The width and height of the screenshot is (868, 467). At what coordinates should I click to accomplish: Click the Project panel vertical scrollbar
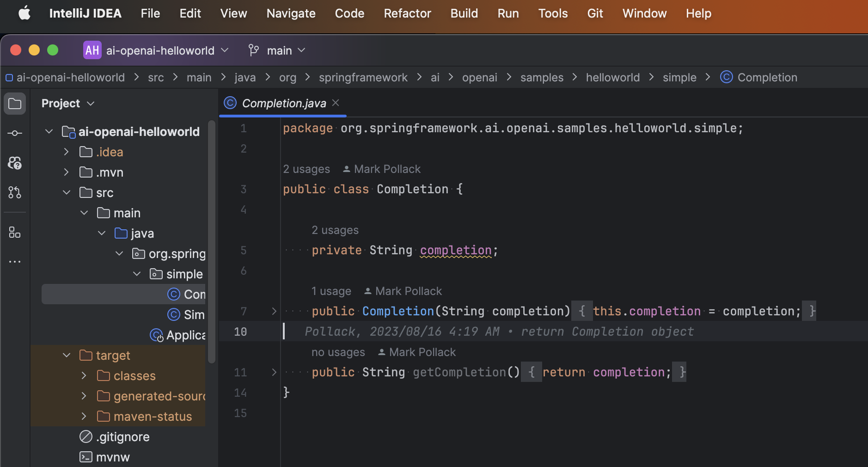coord(212,241)
